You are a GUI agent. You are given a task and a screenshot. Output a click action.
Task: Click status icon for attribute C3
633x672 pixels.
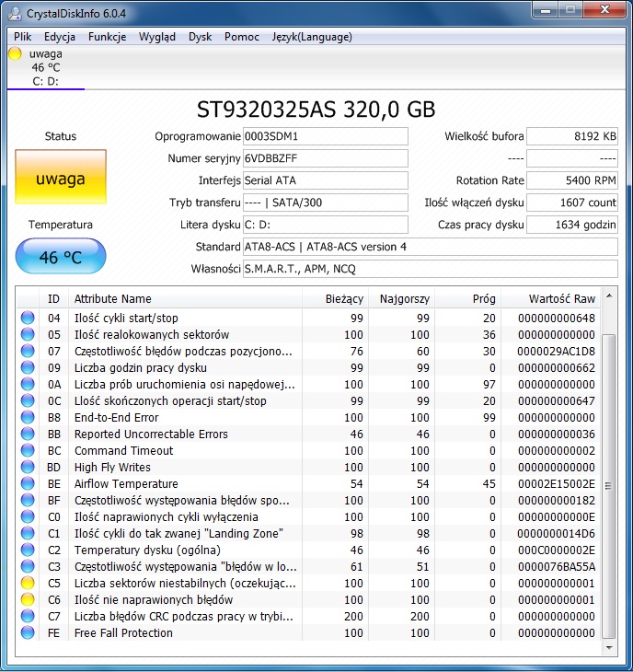tap(28, 566)
